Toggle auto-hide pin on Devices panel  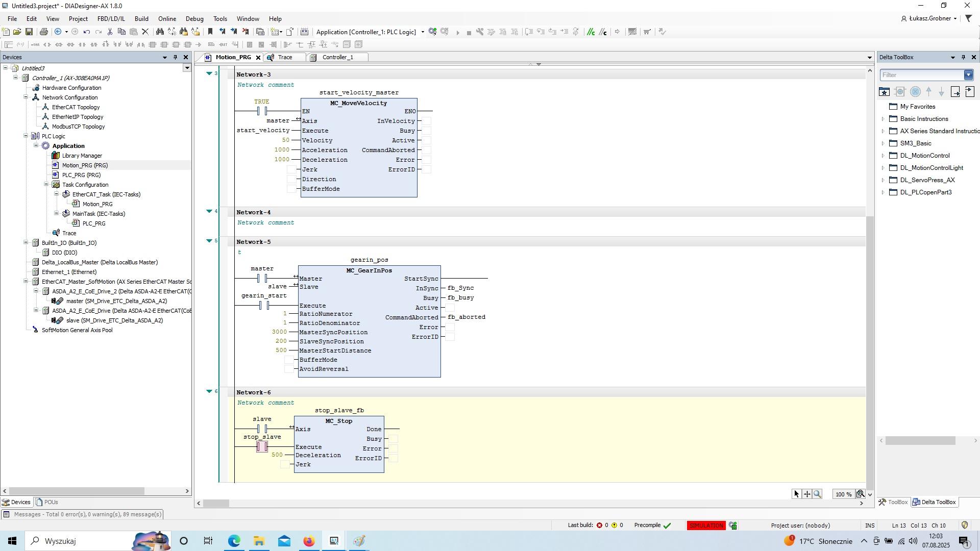point(175,57)
